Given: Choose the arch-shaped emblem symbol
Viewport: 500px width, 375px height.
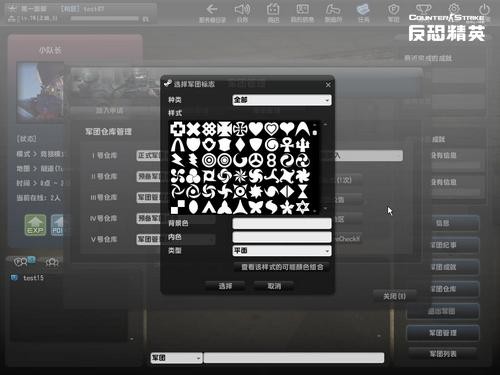Looking at the screenshot, I should (x=177, y=145).
